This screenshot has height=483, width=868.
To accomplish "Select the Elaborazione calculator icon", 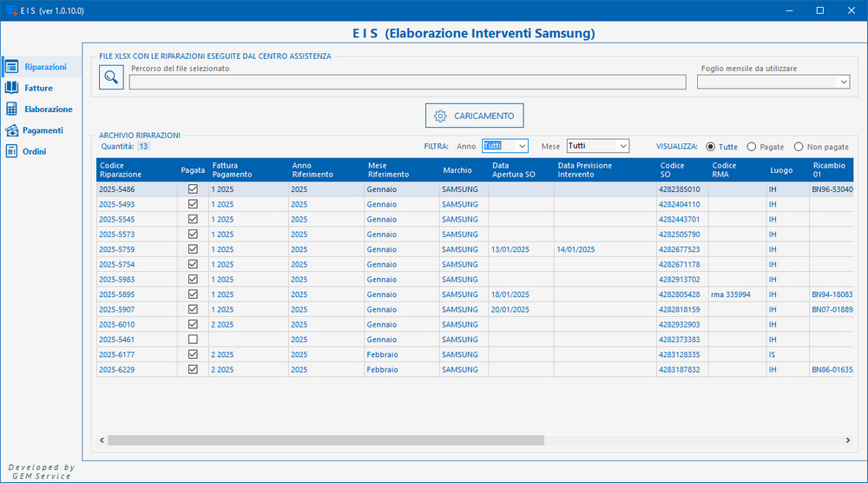I will point(11,109).
